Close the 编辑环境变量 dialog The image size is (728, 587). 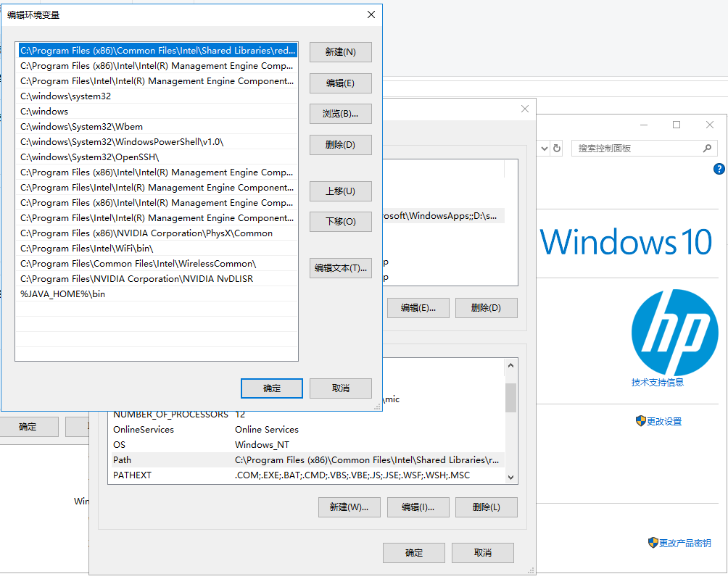(x=371, y=14)
